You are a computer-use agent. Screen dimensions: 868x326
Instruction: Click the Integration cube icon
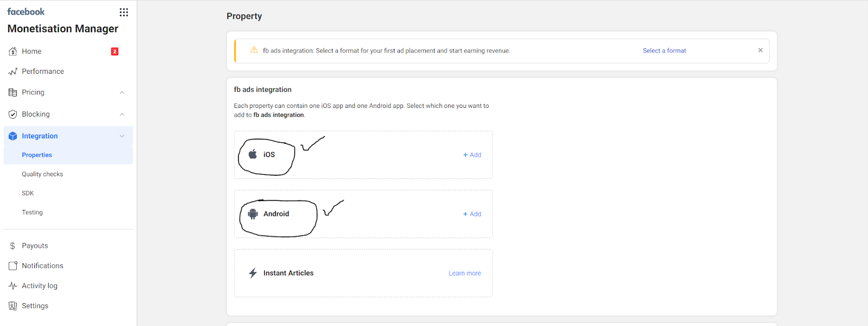point(13,136)
